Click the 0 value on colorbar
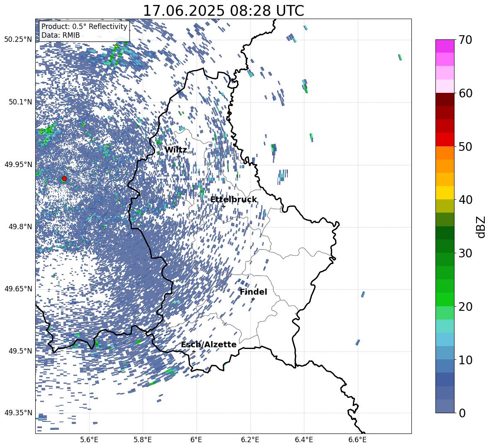Screen dimensions: 491x448 tap(462, 413)
